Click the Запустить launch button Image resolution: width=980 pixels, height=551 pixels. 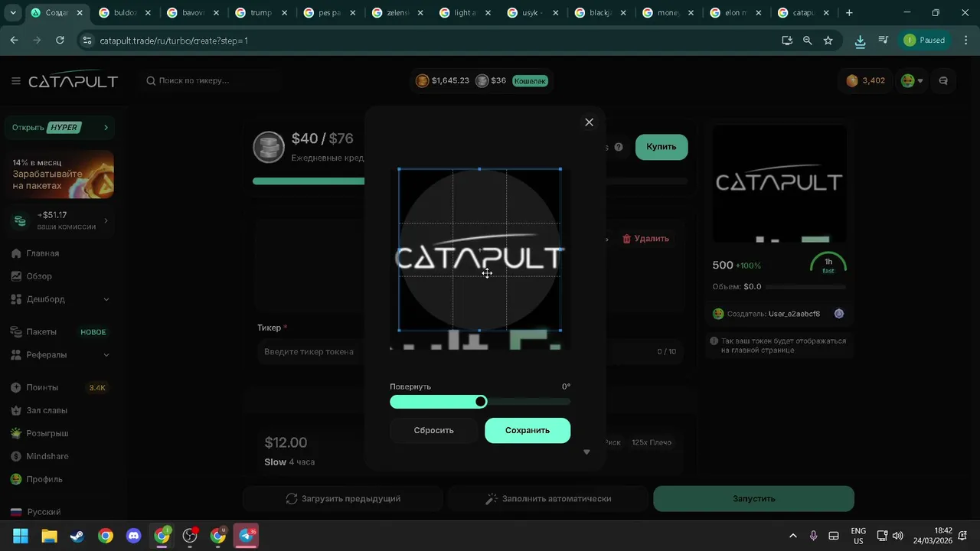[x=754, y=499]
